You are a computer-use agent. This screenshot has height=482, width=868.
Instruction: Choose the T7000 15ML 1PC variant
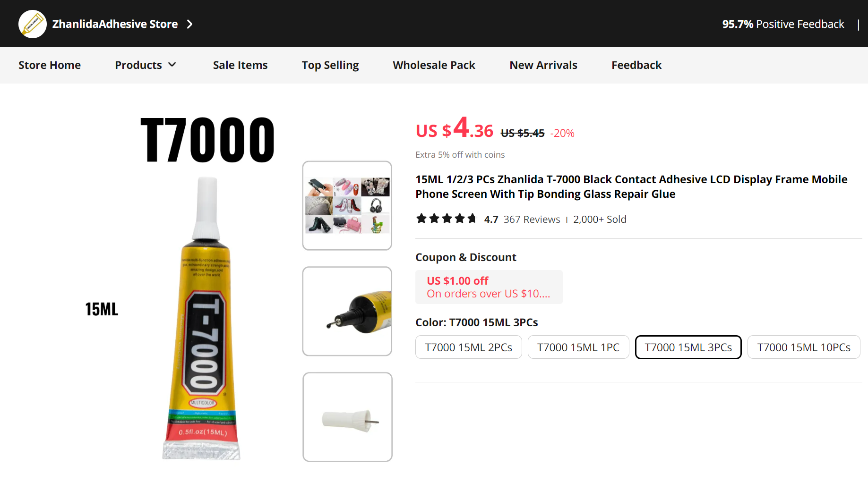578,347
